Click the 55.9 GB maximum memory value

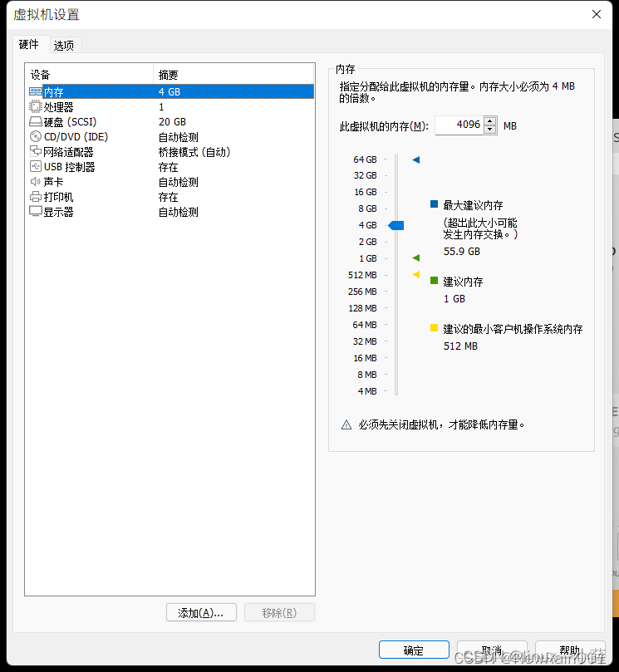462,252
